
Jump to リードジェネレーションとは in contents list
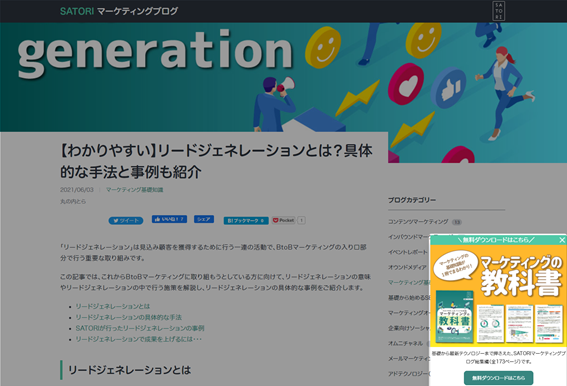tap(112, 306)
